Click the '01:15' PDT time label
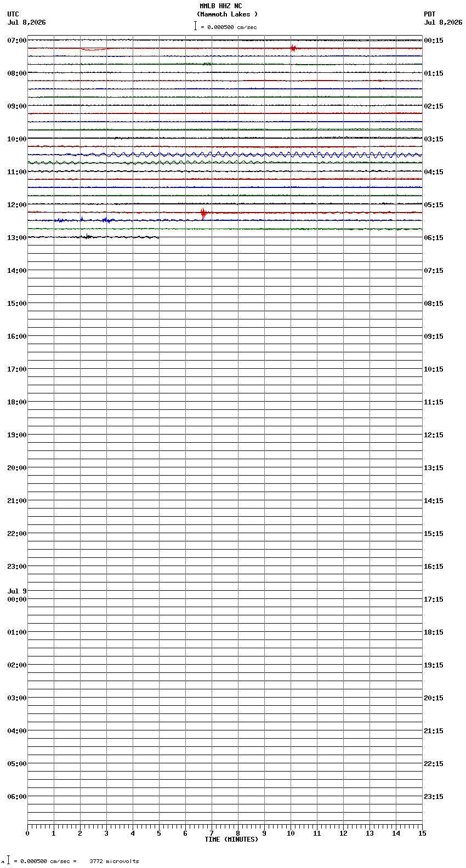Viewport: 466px width, 868px height. click(x=434, y=73)
